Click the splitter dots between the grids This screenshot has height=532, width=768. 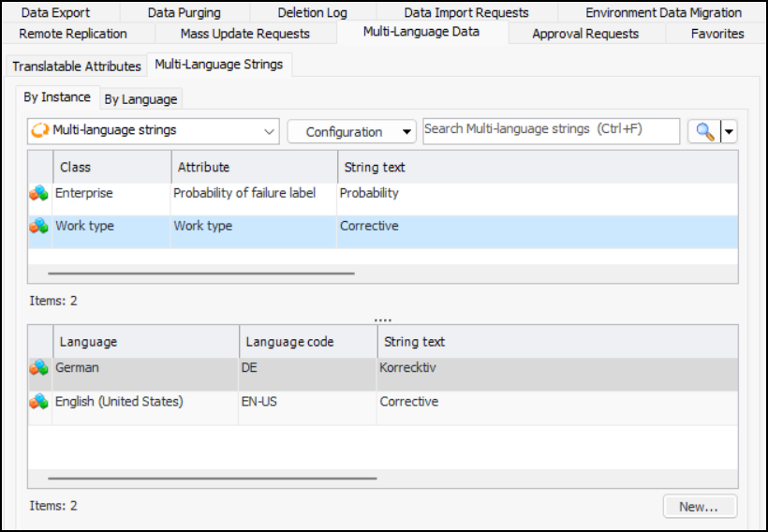point(382,319)
